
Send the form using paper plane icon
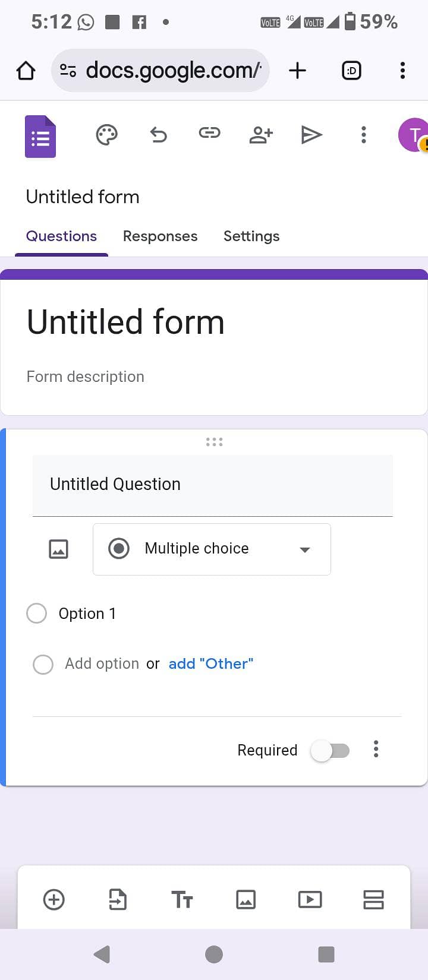[311, 135]
